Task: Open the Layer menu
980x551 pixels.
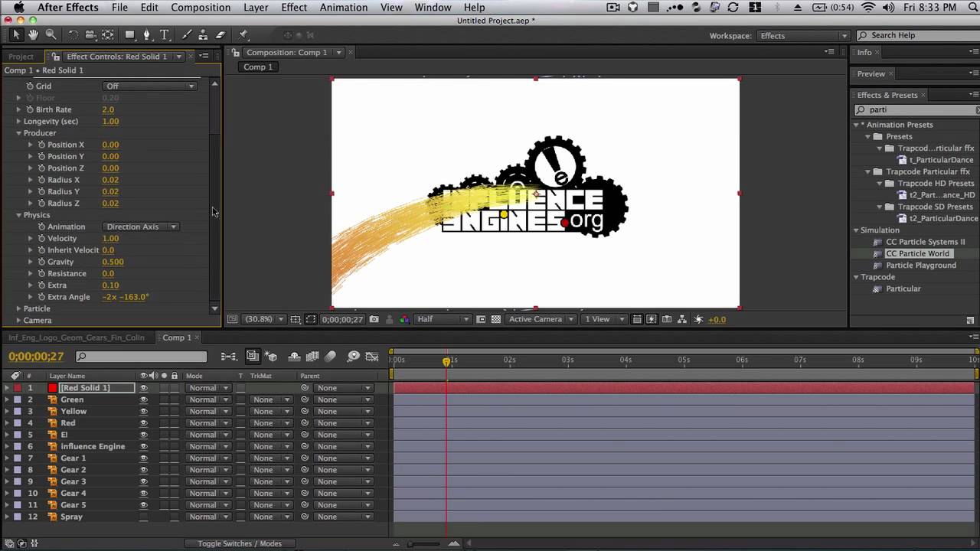Action: [x=256, y=8]
